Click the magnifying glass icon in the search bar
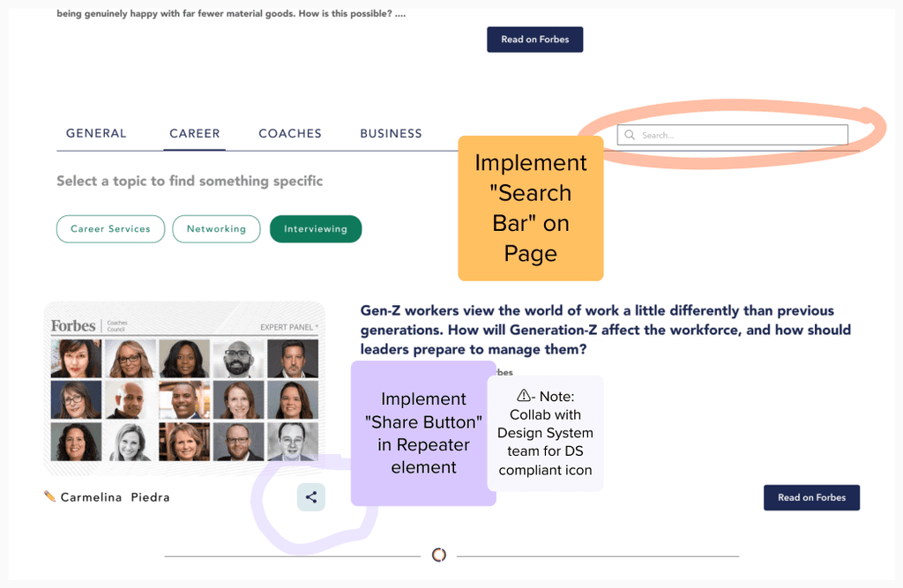This screenshot has width=903, height=588. click(630, 134)
